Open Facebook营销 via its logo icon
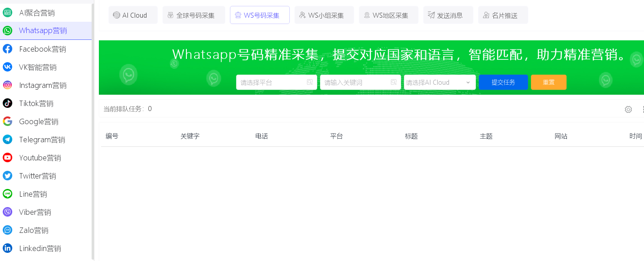 click(x=7, y=49)
